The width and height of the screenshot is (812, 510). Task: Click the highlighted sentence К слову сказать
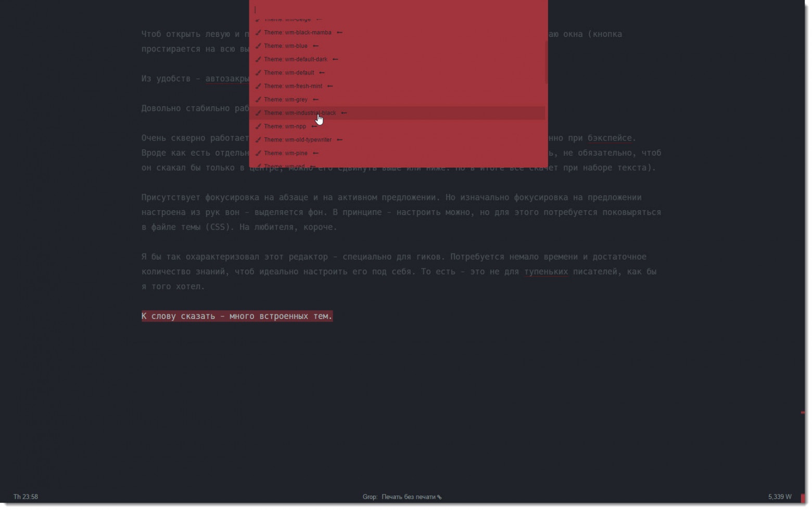click(x=237, y=316)
